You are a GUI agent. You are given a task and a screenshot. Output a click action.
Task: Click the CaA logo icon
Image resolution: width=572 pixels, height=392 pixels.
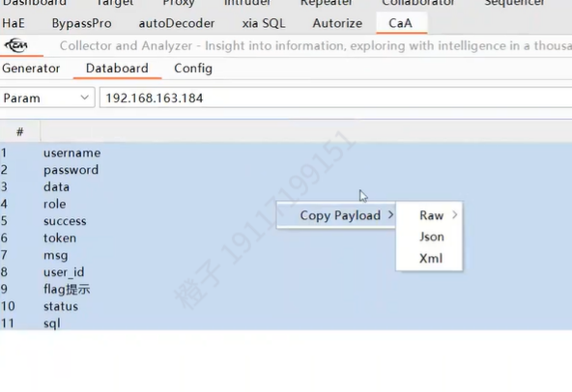15,45
